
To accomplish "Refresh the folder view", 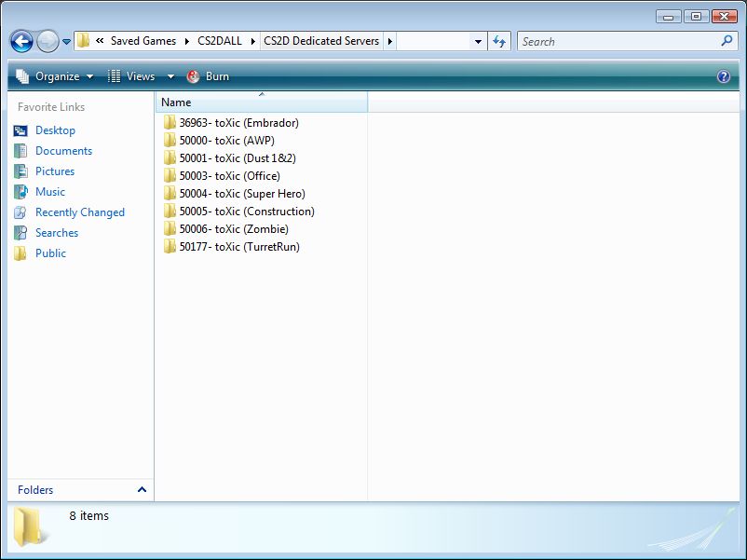I will [x=499, y=41].
